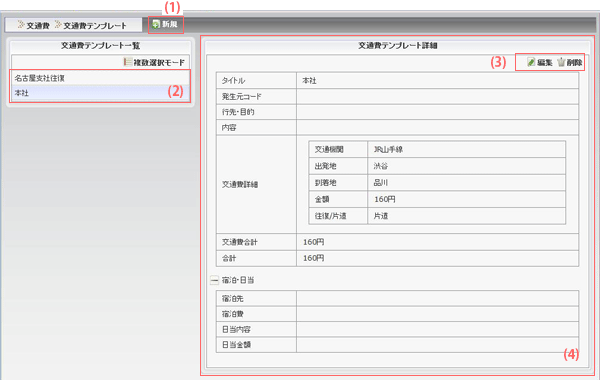Click the 交通費テンプレート一覧 panel header

100,46
